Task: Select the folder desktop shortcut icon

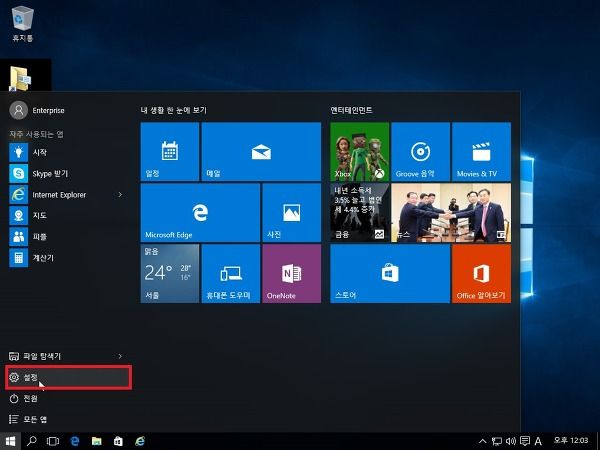Action: 21,79
